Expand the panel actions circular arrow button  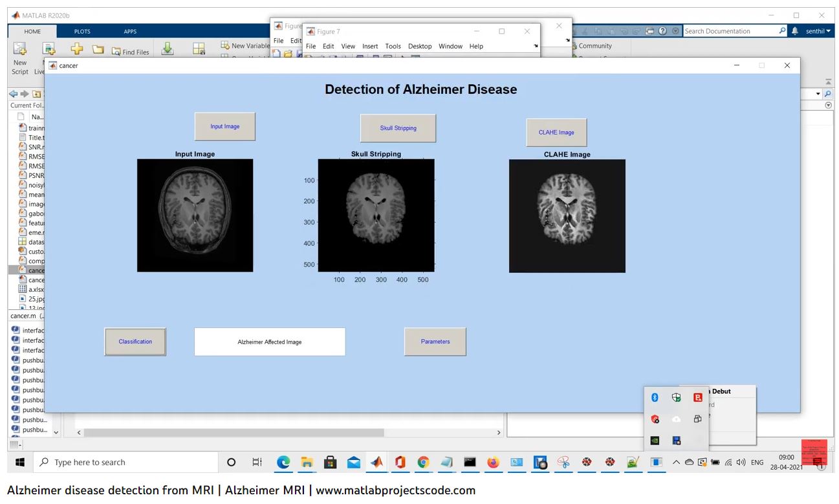pos(829,105)
